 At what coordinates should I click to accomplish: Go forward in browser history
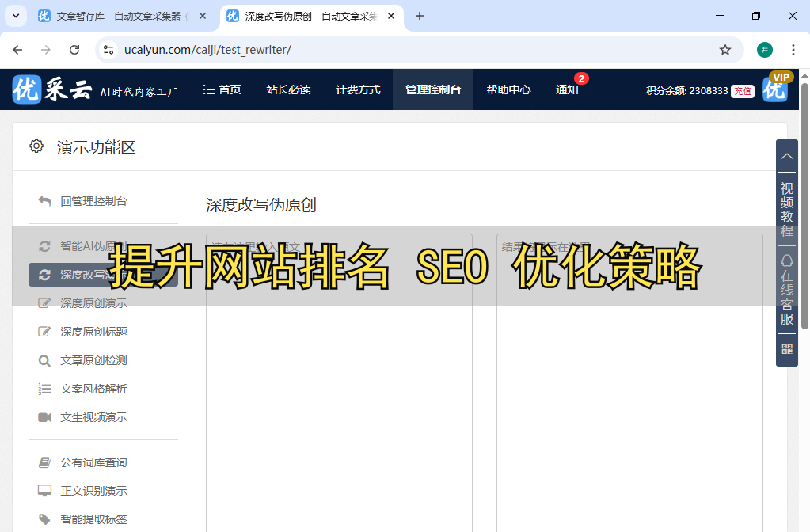[46, 50]
